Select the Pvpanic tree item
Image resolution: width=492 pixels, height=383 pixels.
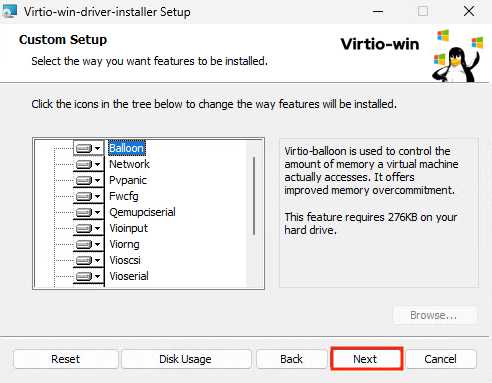click(128, 180)
